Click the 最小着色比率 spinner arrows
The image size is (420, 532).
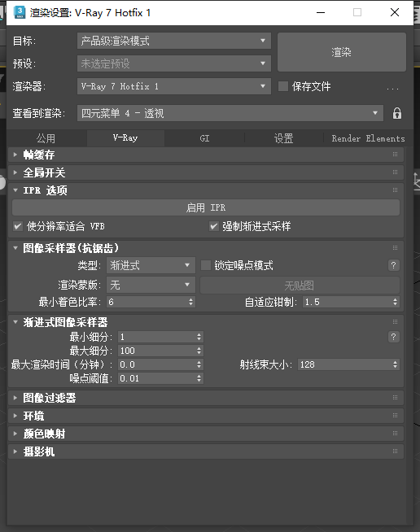190,302
